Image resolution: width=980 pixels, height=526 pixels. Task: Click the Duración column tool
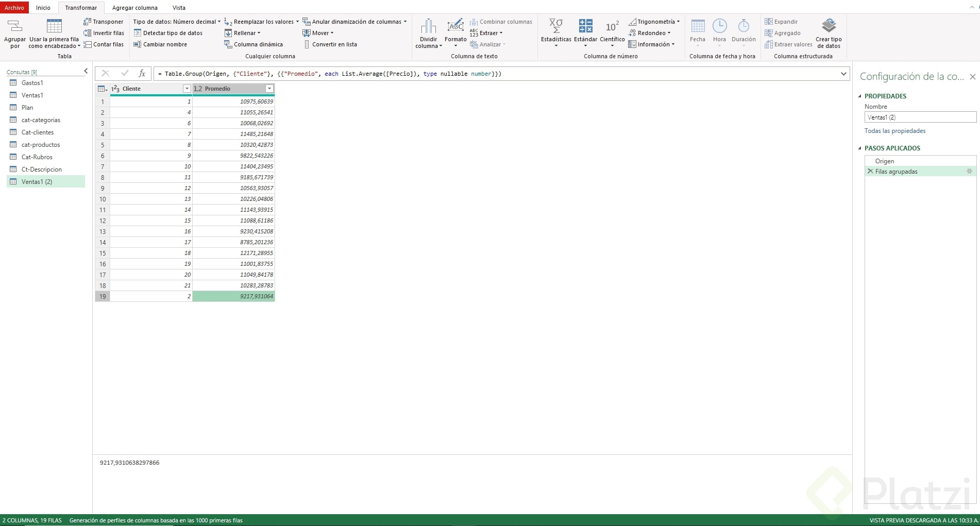(x=744, y=34)
